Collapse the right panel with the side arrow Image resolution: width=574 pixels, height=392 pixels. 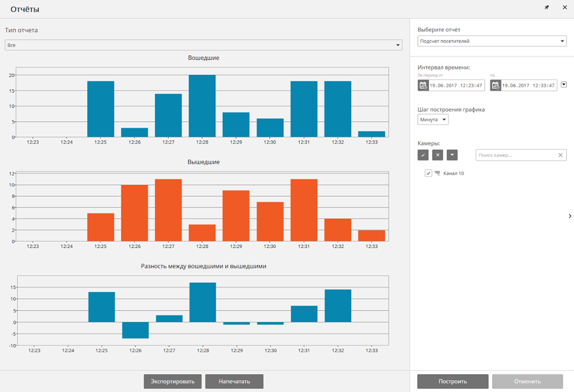(570, 216)
